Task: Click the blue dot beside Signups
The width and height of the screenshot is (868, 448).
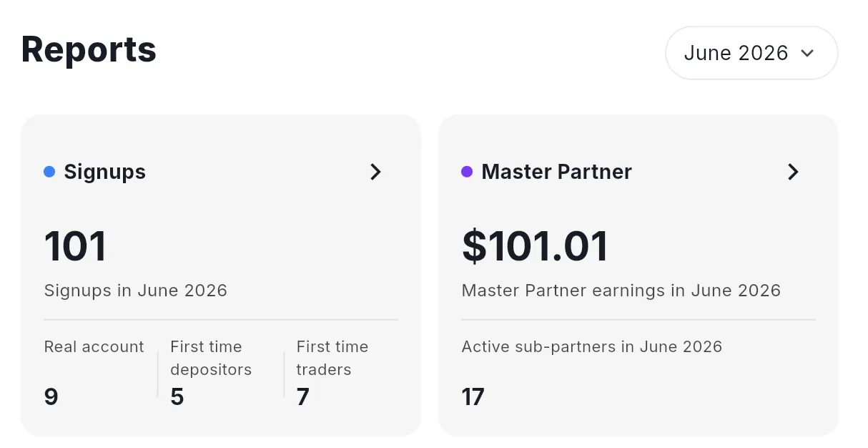Action: [x=49, y=172]
